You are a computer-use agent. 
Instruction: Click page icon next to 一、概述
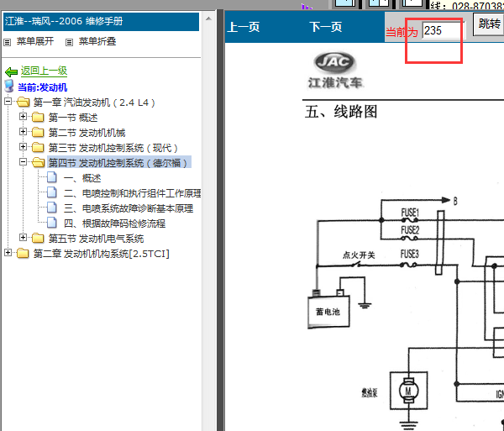(52, 177)
